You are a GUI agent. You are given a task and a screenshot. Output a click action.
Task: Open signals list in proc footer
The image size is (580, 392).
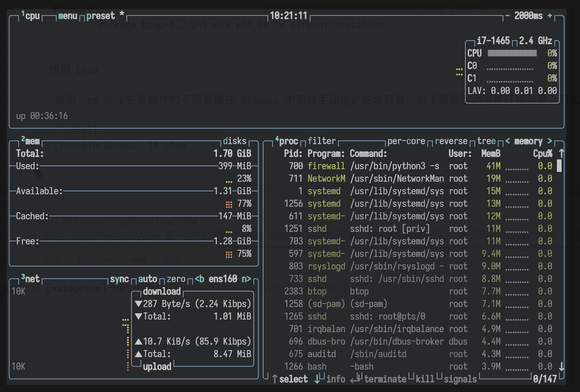coord(460,379)
